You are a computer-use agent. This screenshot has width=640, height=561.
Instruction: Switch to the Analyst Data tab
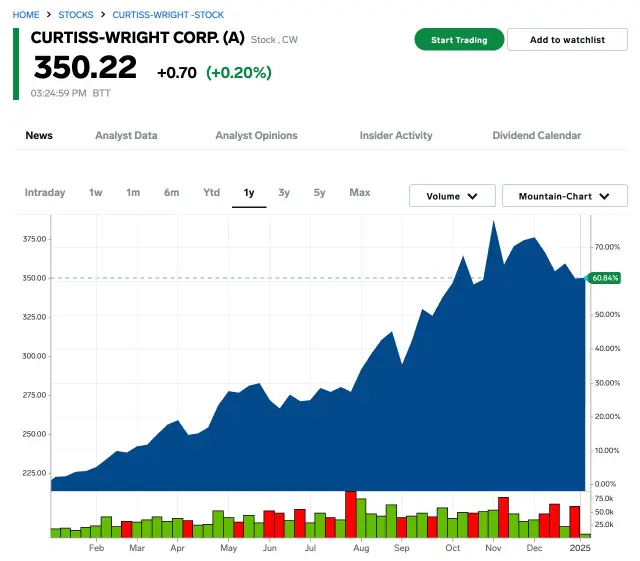(126, 135)
